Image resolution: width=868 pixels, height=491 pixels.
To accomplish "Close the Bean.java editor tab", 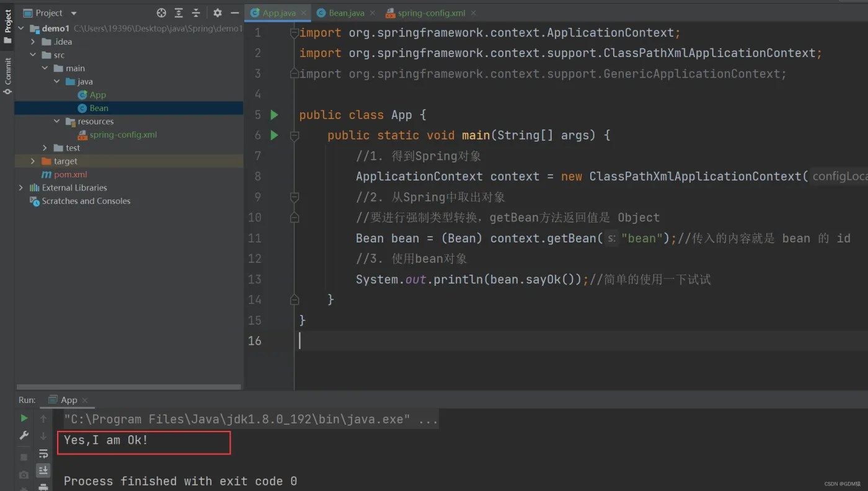I will tap(372, 13).
